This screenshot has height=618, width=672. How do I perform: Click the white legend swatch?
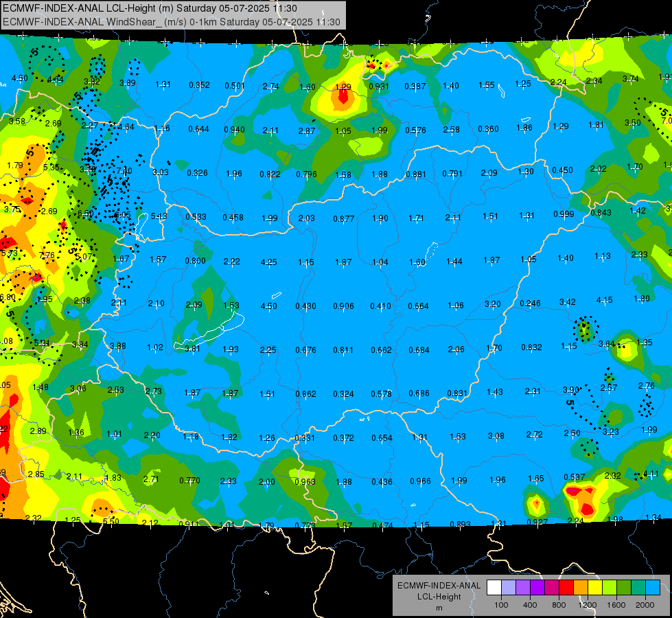point(494,588)
